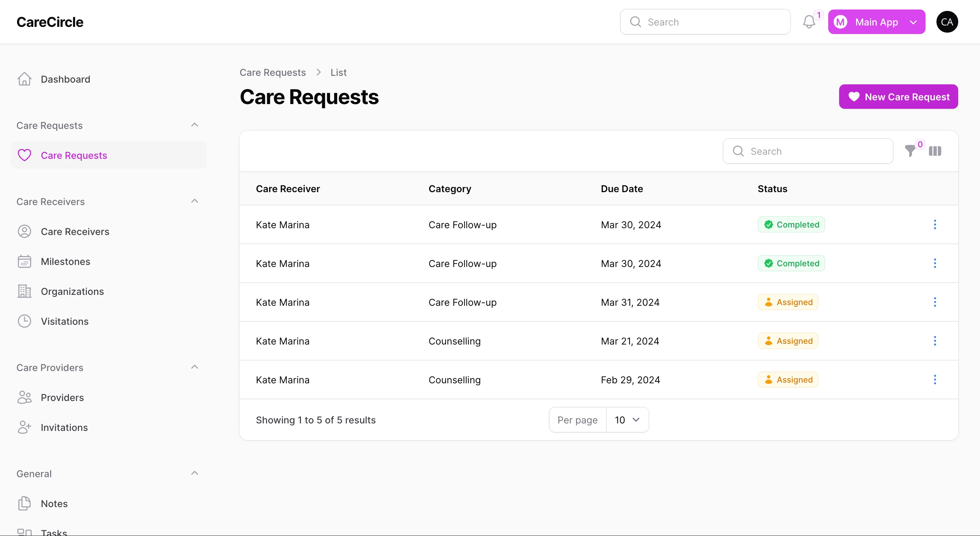The width and height of the screenshot is (980, 536).
Task: Click the three-dot menu on the first Completed row
Action: click(935, 224)
